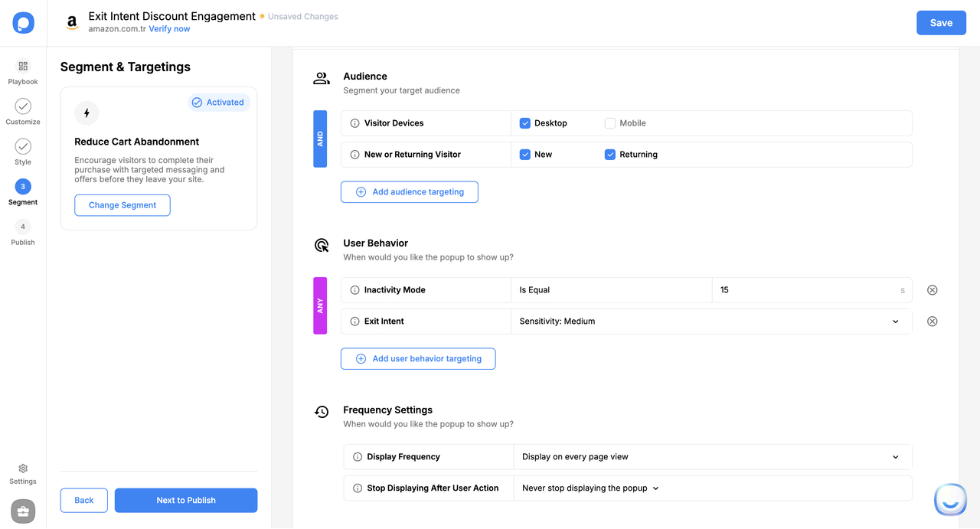The height and width of the screenshot is (529, 980).
Task: Click Add user behavior targeting button
Action: (x=418, y=359)
